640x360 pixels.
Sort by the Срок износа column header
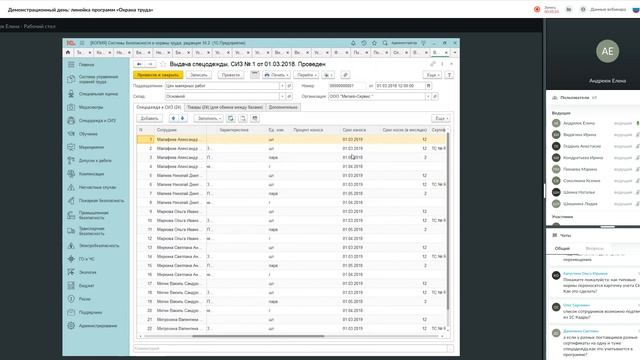pyautogui.click(x=354, y=130)
